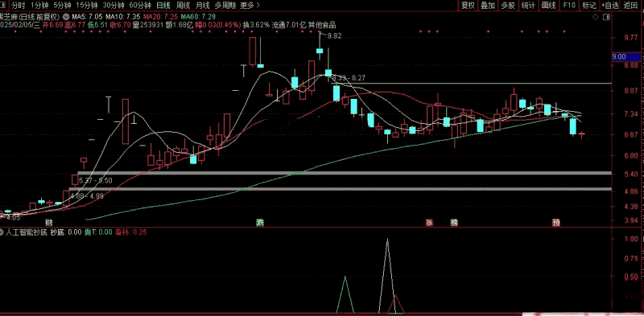
Task: Toggle the 叠加 overlay button
Action: [488, 6]
